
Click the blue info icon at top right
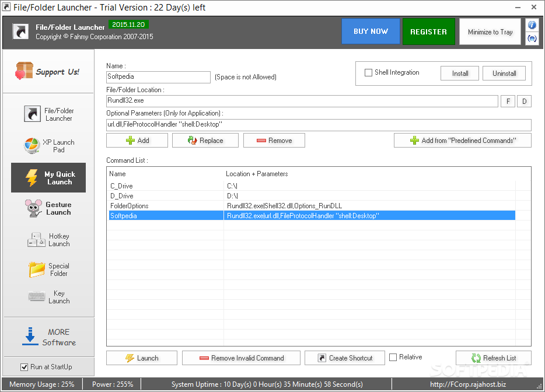coord(532,25)
